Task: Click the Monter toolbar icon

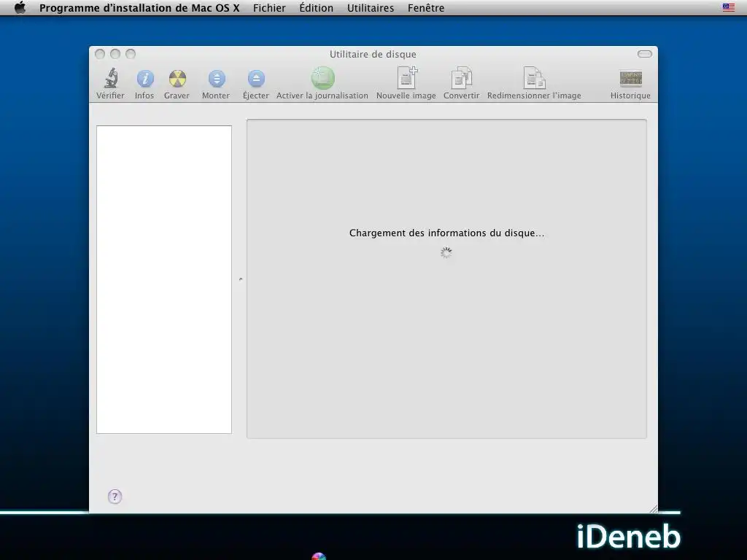Action: 216,79
